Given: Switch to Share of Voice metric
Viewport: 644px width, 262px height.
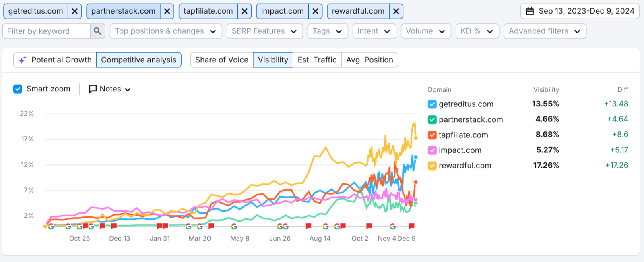Looking at the screenshot, I should point(222,60).
